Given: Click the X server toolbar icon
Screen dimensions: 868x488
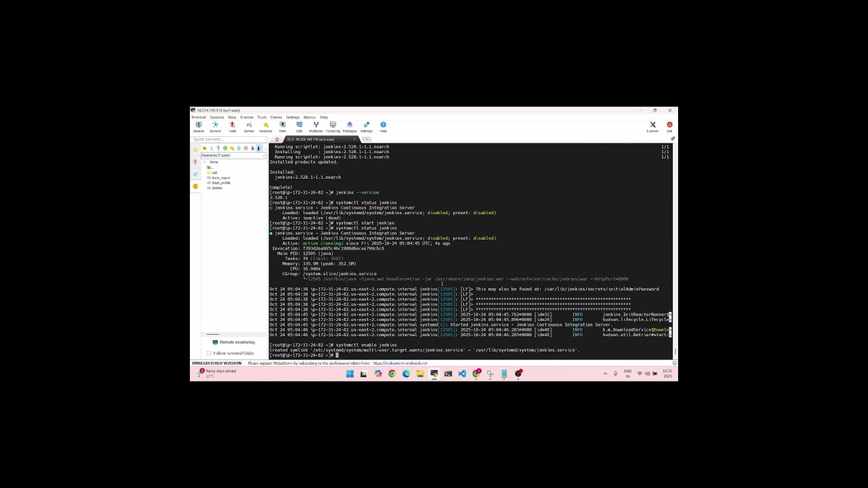Looking at the screenshot, I should click(652, 127).
